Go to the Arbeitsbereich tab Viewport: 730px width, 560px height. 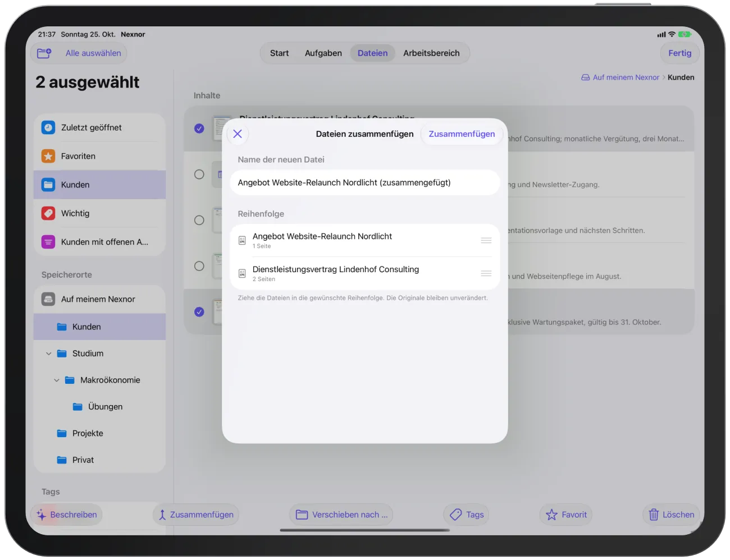pos(431,53)
